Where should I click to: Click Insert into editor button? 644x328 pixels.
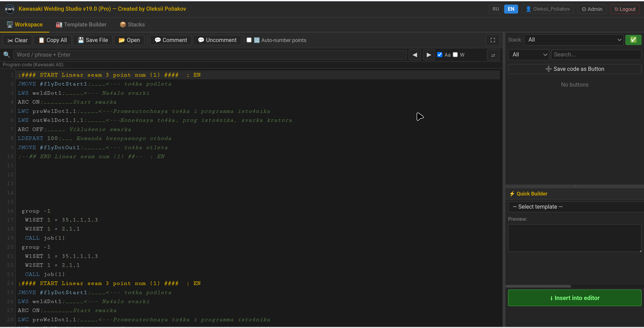575,298
